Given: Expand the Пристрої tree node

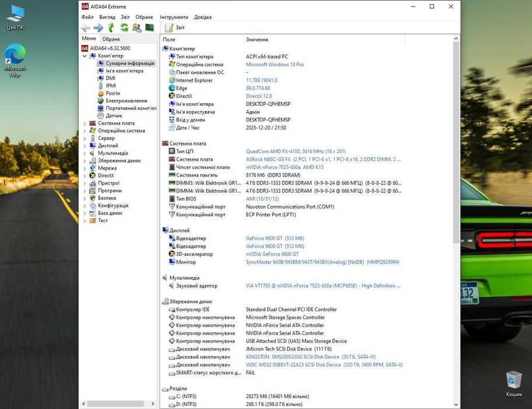Looking at the screenshot, I should 85,183.
